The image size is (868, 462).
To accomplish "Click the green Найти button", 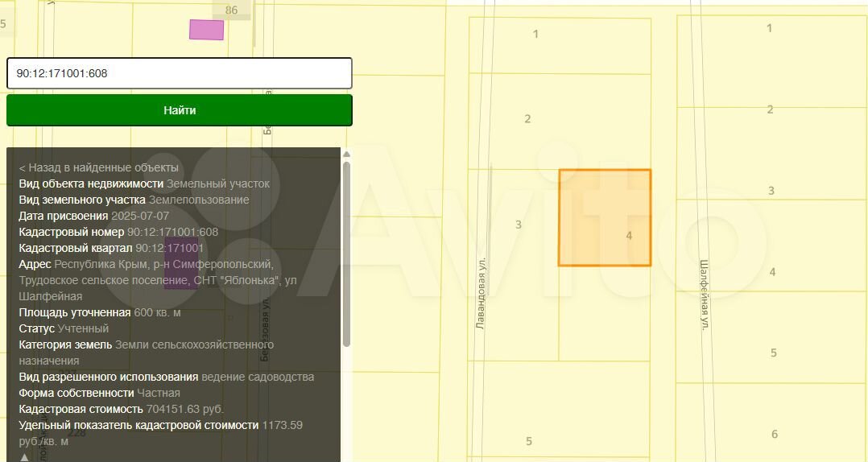I will tap(180, 110).
